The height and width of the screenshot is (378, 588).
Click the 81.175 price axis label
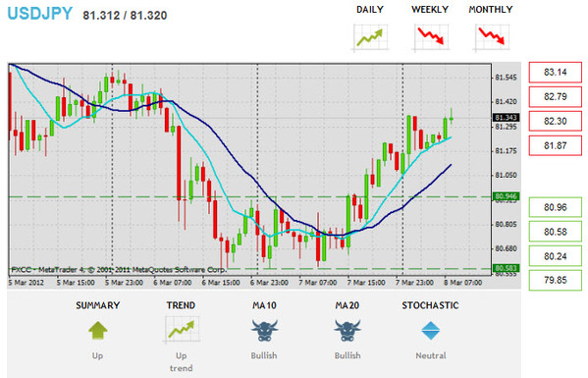pyautogui.click(x=506, y=151)
